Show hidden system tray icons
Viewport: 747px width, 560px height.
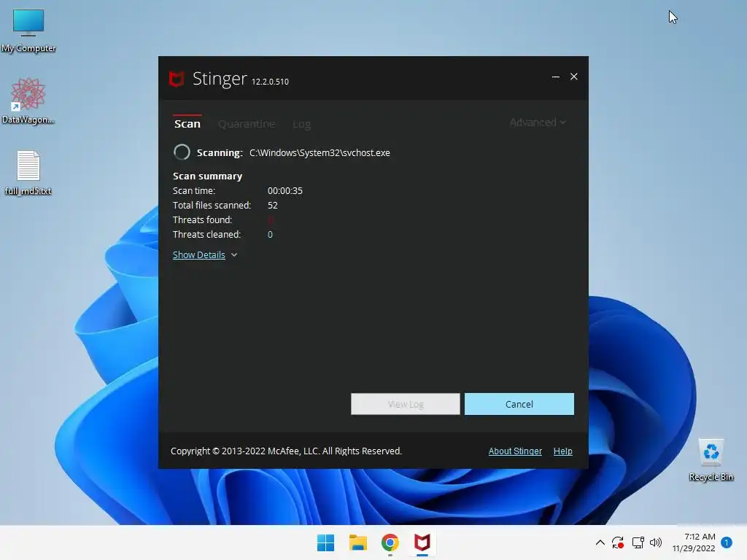pos(600,542)
